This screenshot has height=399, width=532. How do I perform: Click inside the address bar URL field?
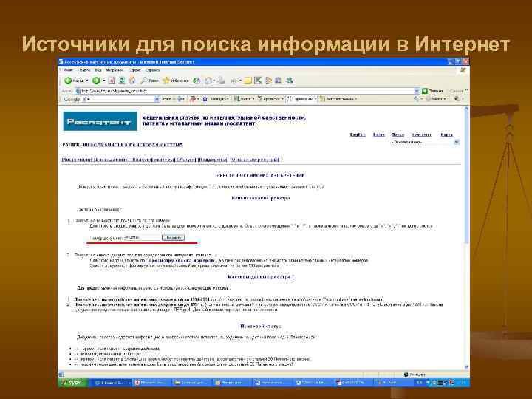246,91
